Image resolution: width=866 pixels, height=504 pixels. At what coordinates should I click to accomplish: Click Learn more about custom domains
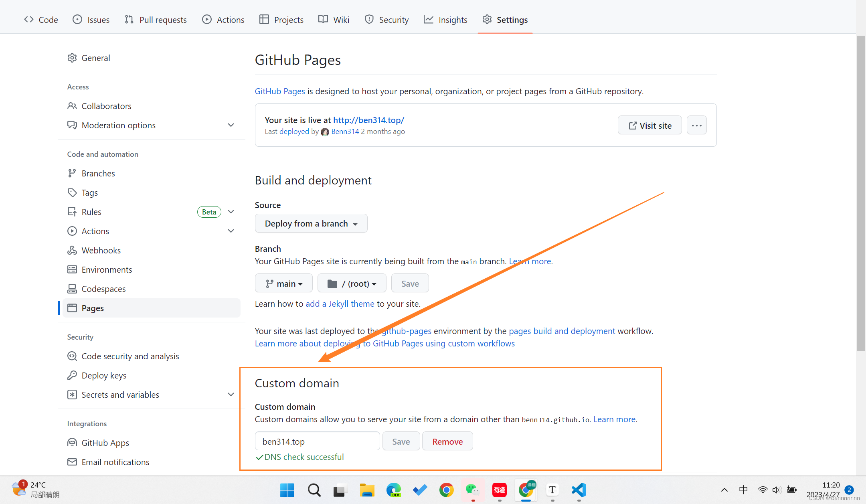[x=615, y=419]
